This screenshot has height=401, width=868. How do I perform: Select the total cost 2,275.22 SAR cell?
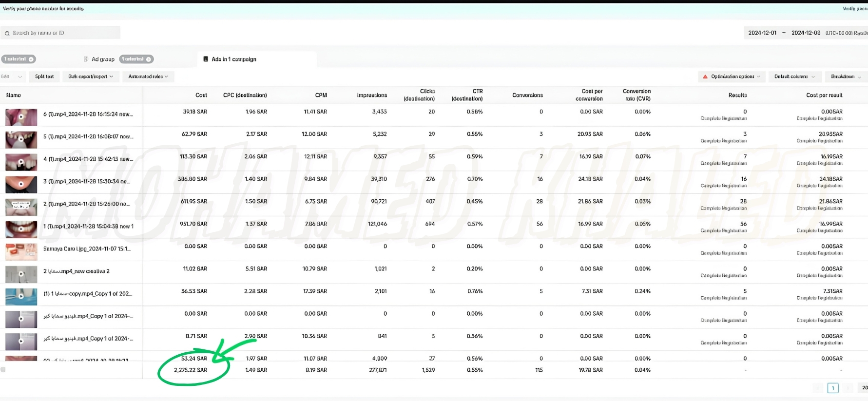(x=191, y=370)
